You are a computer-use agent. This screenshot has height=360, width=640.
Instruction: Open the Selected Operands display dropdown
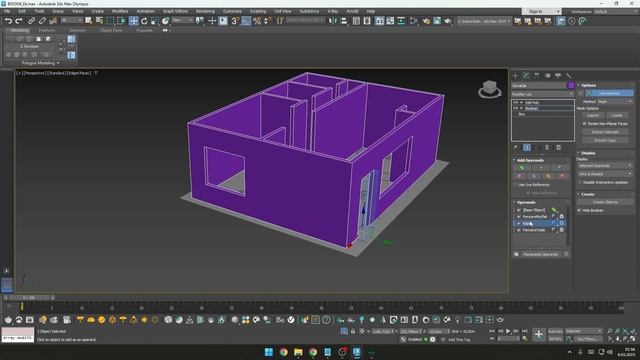tap(604, 165)
